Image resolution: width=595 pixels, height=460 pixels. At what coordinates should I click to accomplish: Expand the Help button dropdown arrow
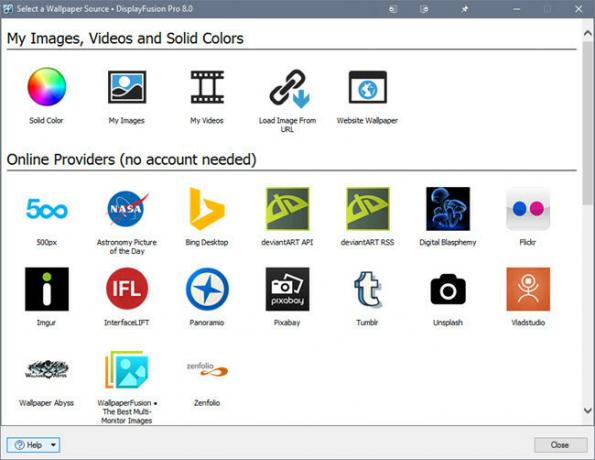pyautogui.click(x=54, y=445)
